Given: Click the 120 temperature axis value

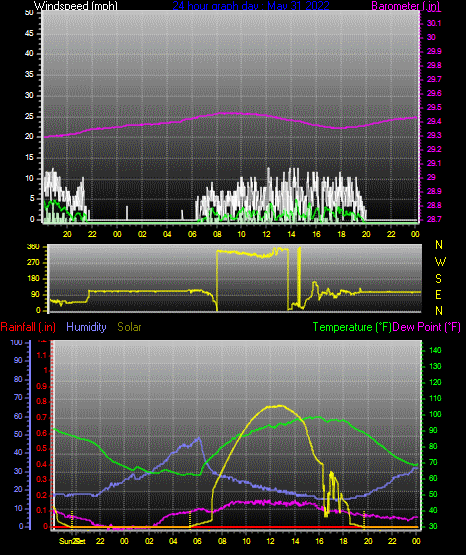Looking at the screenshot, I should 435,383.
